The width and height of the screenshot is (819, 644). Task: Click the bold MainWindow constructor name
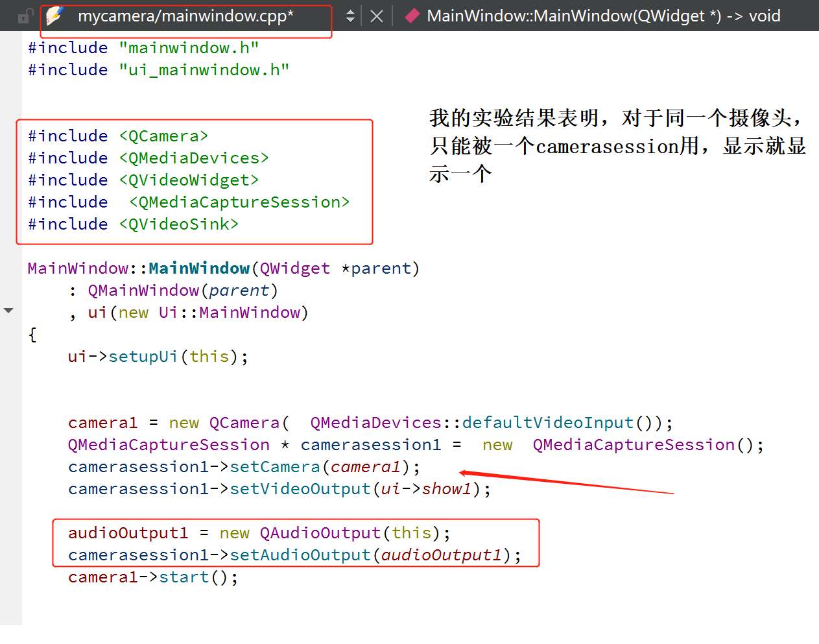tap(199, 268)
